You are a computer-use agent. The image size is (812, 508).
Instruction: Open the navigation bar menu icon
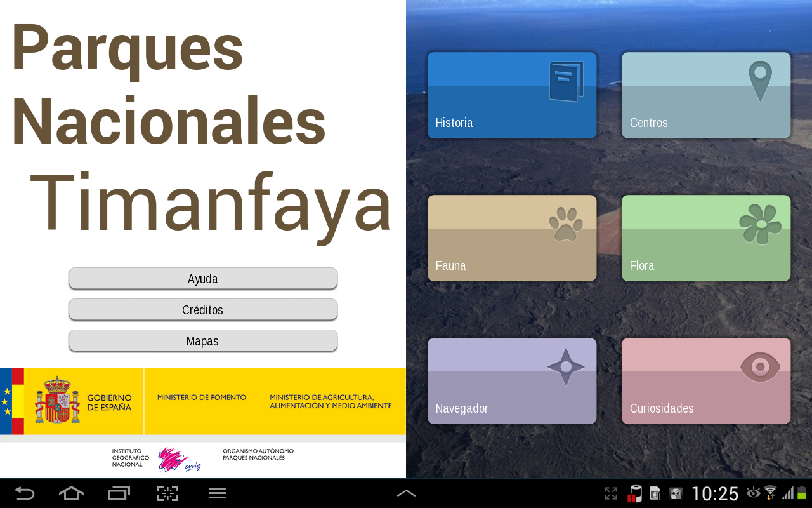tap(218, 493)
